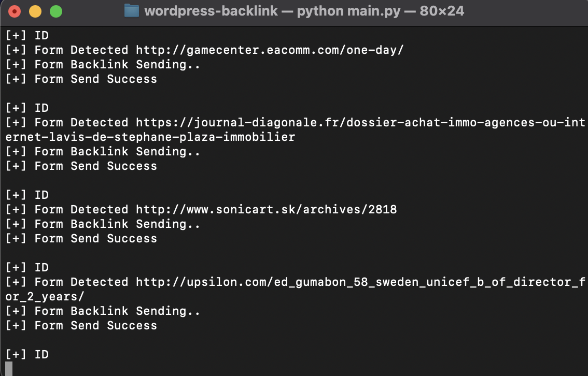Click the green zoom window button

click(x=56, y=11)
